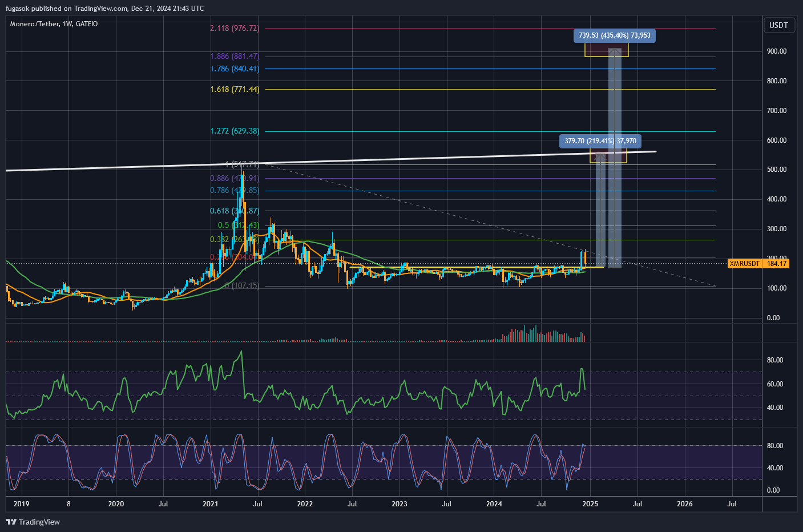Click the 60.00 RSI axis value
Image resolution: width=803 pixels, height=532 pixels.
click(x=775, y=384)
